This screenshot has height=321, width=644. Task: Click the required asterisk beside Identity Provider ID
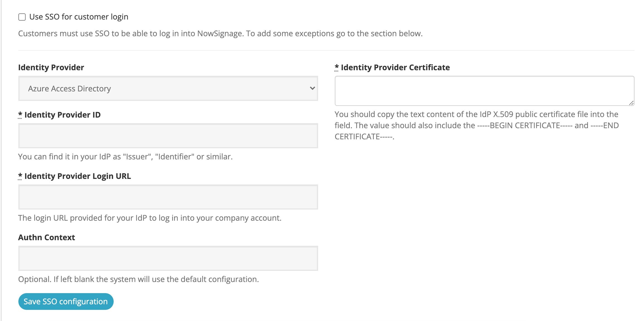pos(20,115)
